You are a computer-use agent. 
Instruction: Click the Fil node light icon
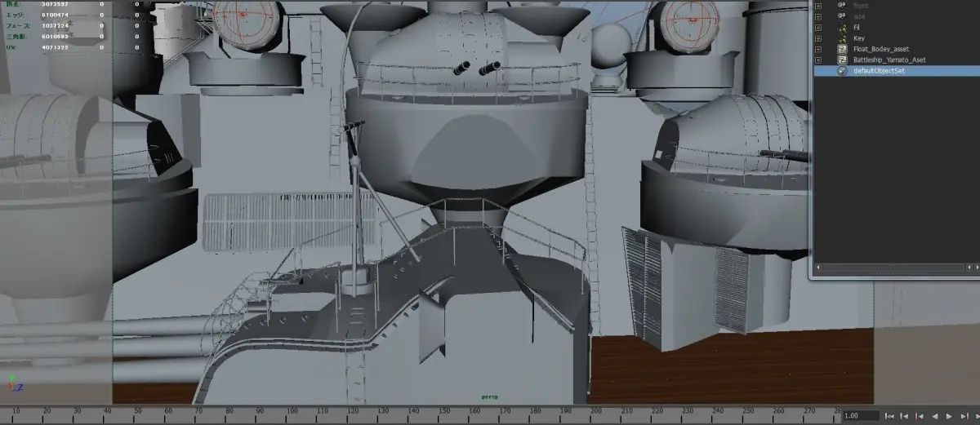(842, 28)
